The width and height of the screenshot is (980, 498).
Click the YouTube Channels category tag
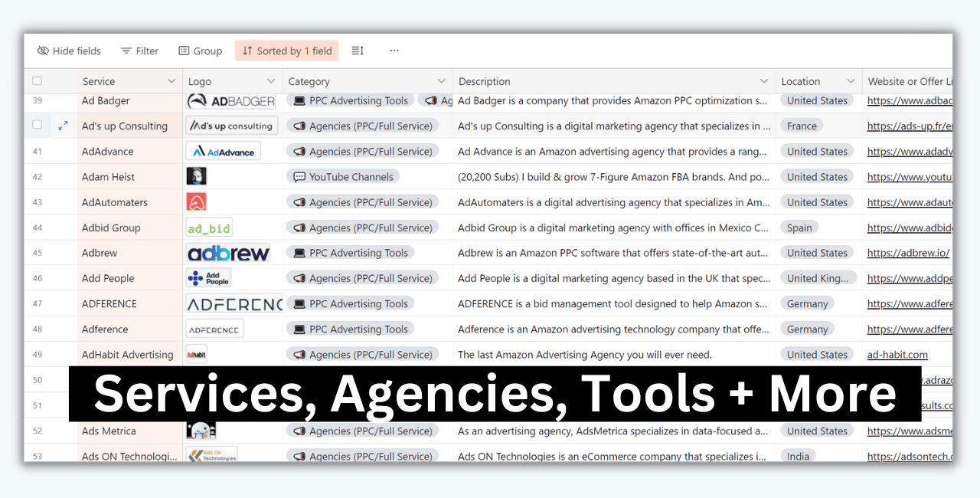343,176
